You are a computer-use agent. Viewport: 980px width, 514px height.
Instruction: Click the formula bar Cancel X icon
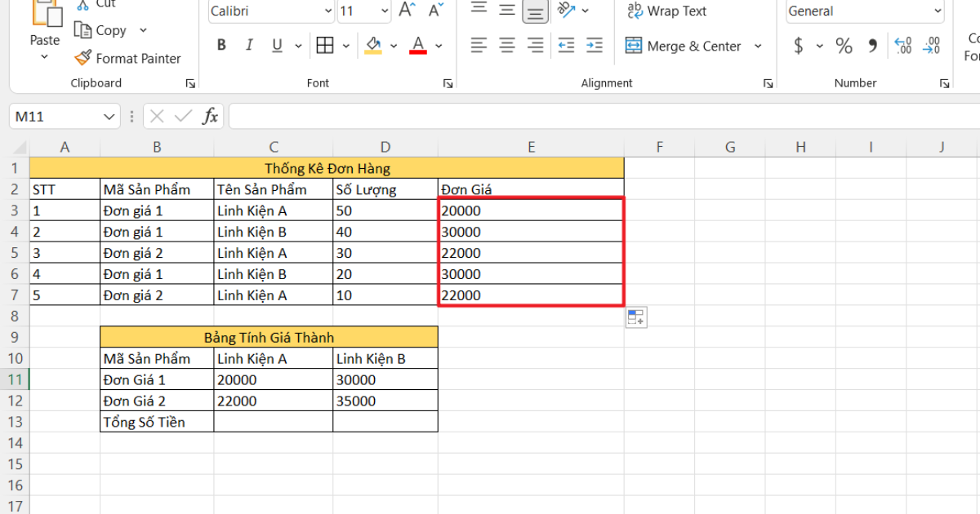click(x=158, y=117)
